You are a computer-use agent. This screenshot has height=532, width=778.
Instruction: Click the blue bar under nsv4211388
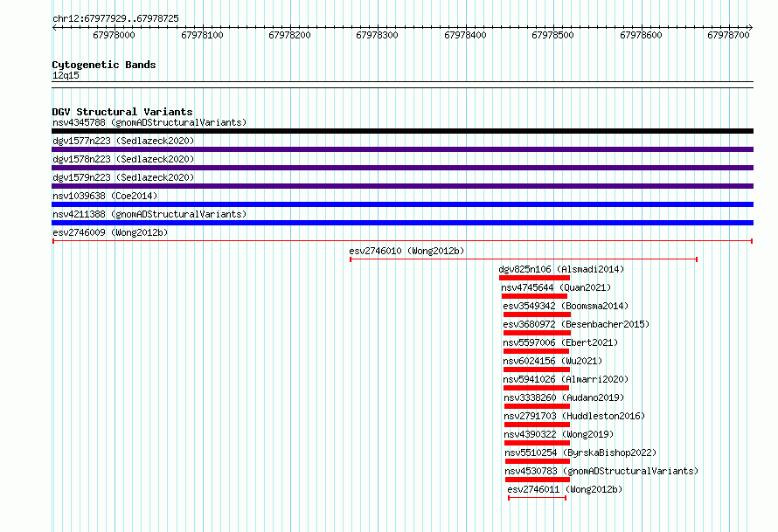click(x=402, y=223)
